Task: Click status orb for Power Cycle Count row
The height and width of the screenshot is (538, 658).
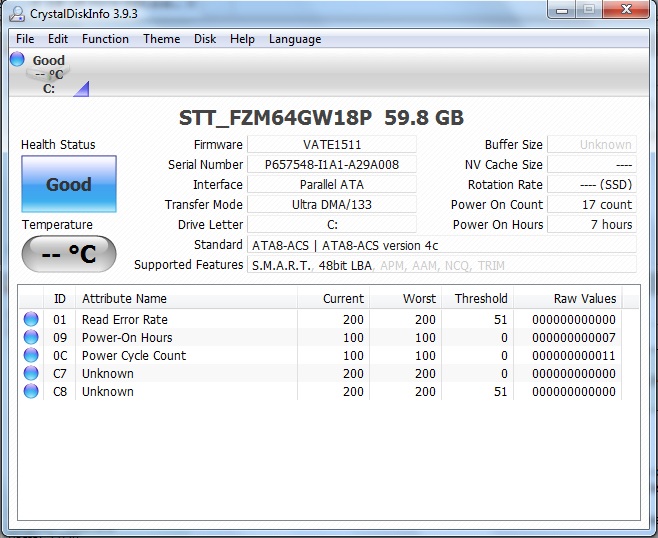Action: [31, 355]
